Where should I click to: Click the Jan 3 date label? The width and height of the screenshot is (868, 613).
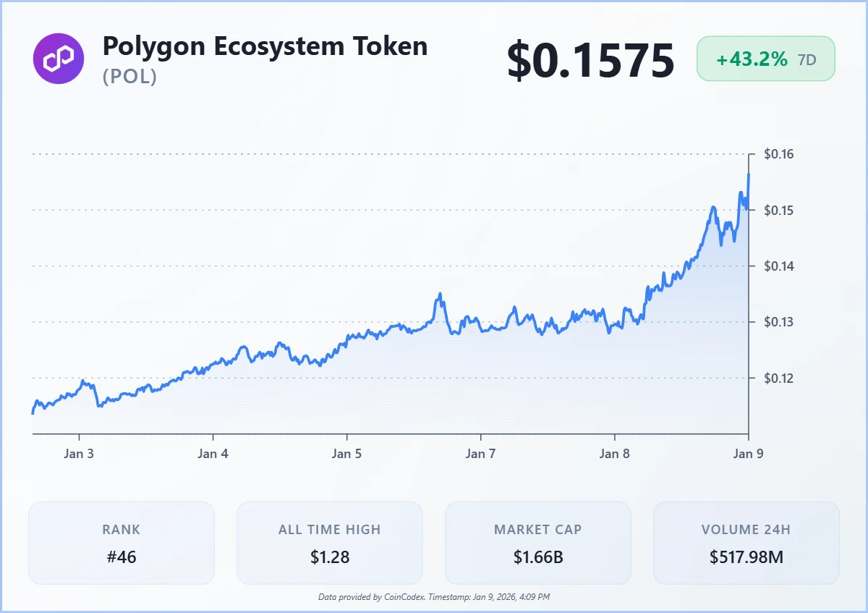pos(79,454)
